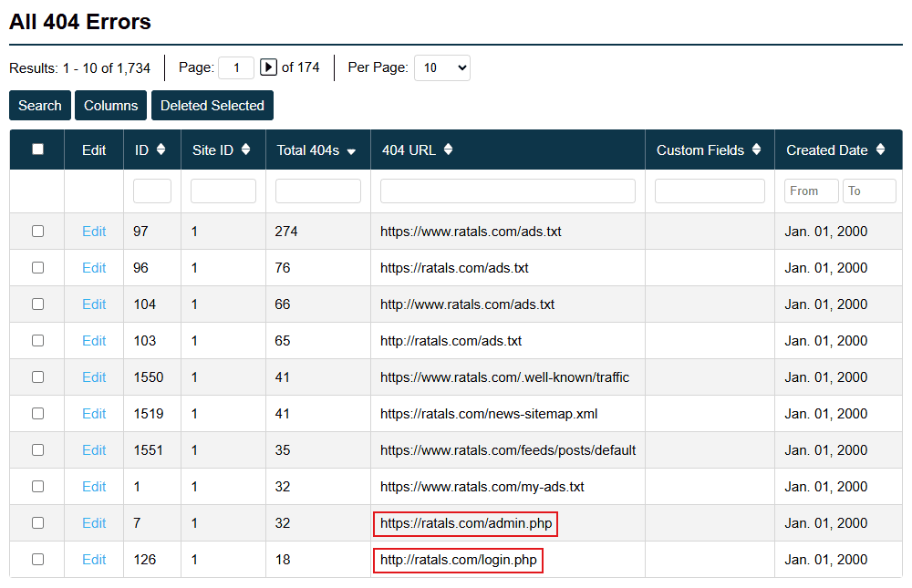This screenshot has width=912, height=588.
Task: Click URL https://ratals.com/admin.php
Action: click(x=466, y=523)
